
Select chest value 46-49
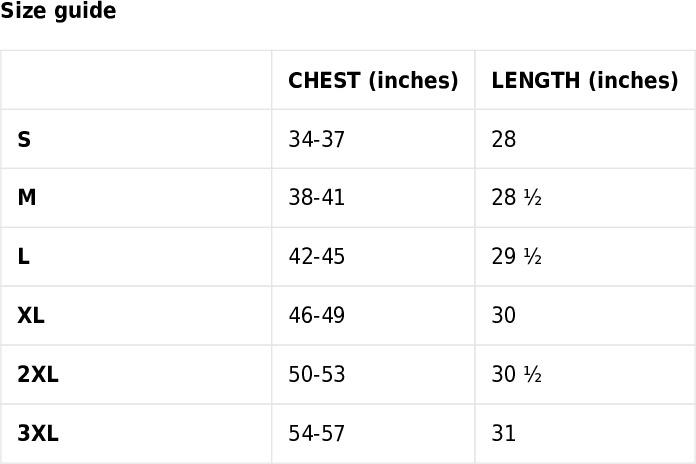click(x=316, y=316)
